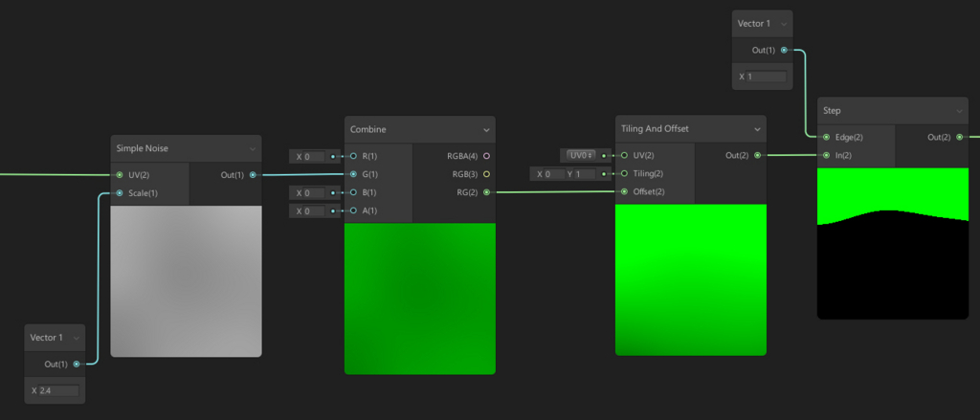Click the Combine R(1) input port

354,156
